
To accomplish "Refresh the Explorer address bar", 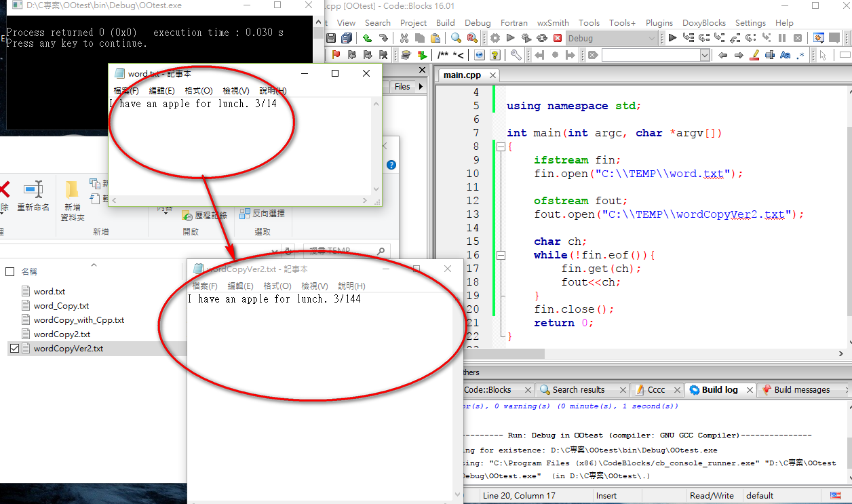I will (289, 250).
